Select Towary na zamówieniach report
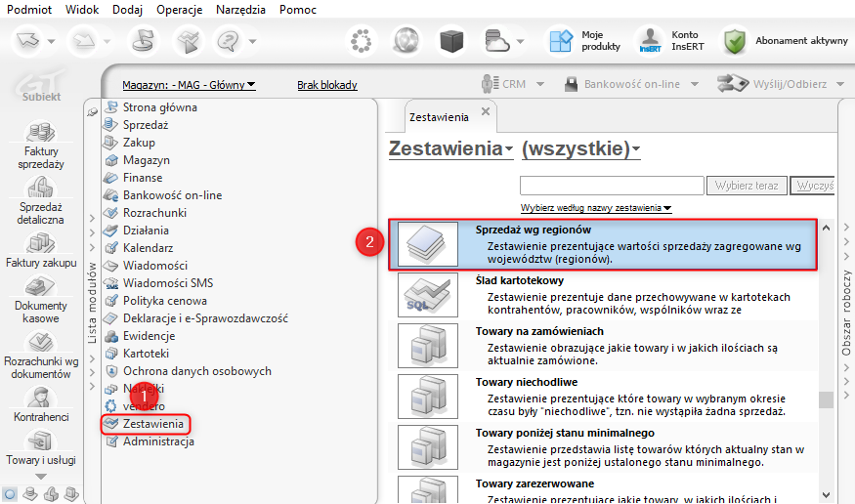 pos(603,346)
